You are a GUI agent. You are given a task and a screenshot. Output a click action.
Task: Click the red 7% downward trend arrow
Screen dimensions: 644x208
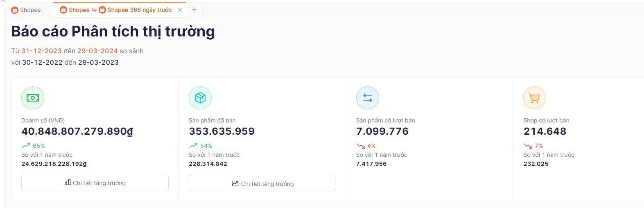[x=528, y=145]
